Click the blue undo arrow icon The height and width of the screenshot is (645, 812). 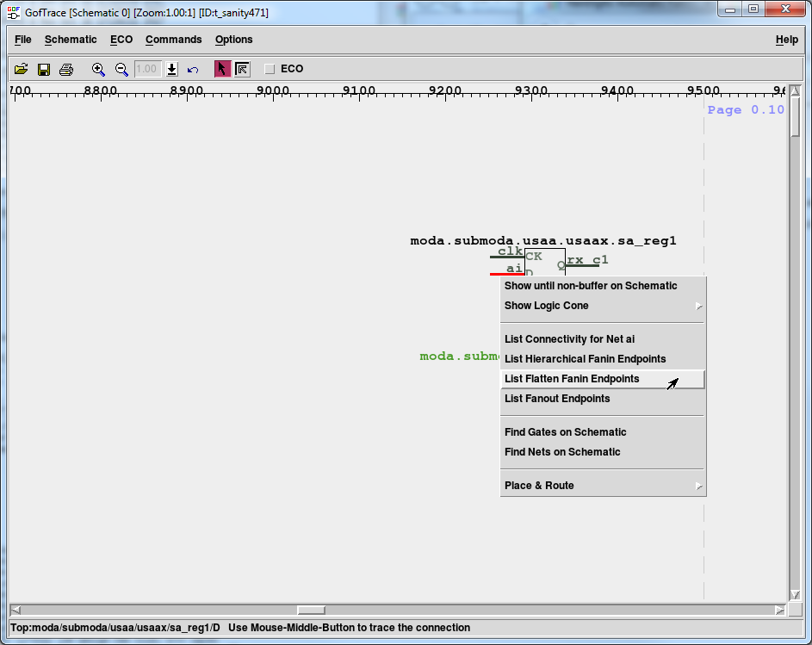click(x=193, y=69)
